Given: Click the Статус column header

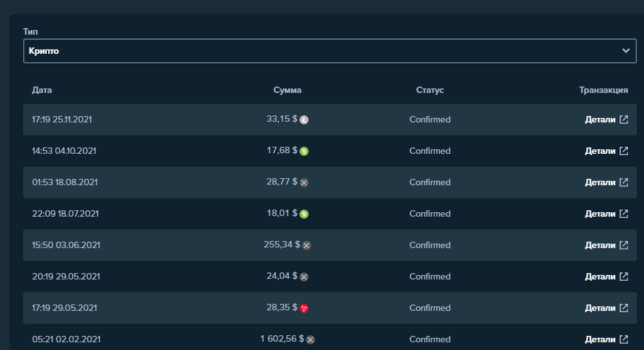Looking at the screenshot, I should tap(430, 90).
